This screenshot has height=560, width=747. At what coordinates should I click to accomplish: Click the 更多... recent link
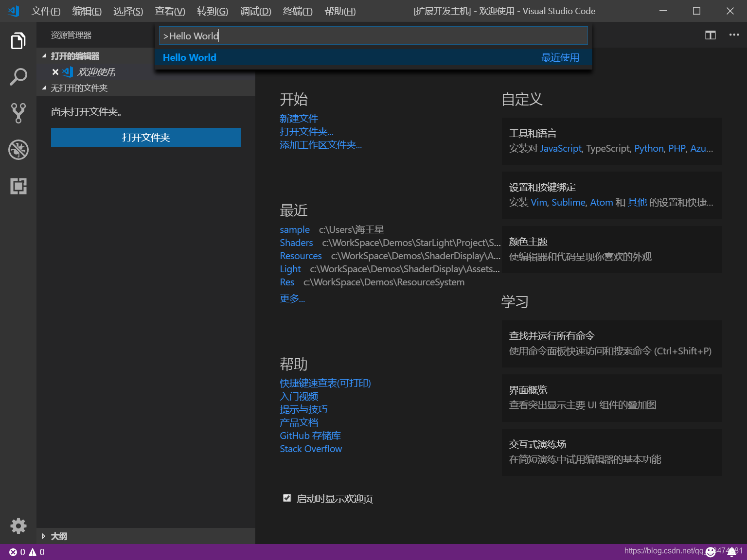point(292,298)
